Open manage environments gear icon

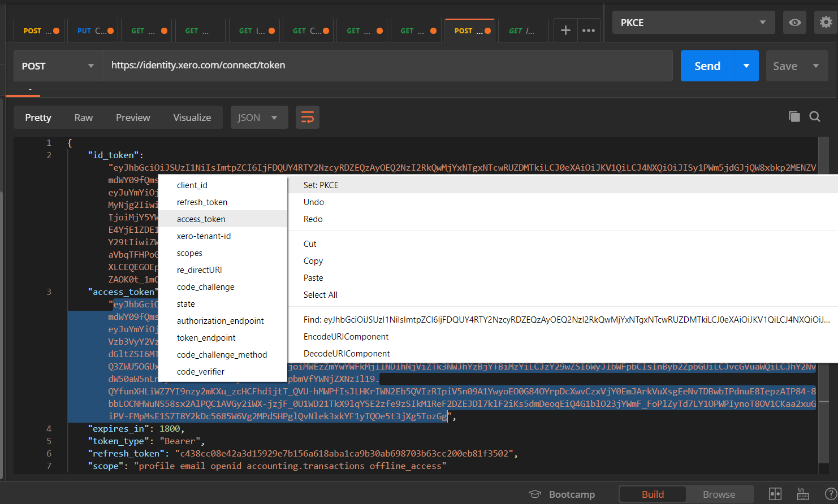(826, 23)
